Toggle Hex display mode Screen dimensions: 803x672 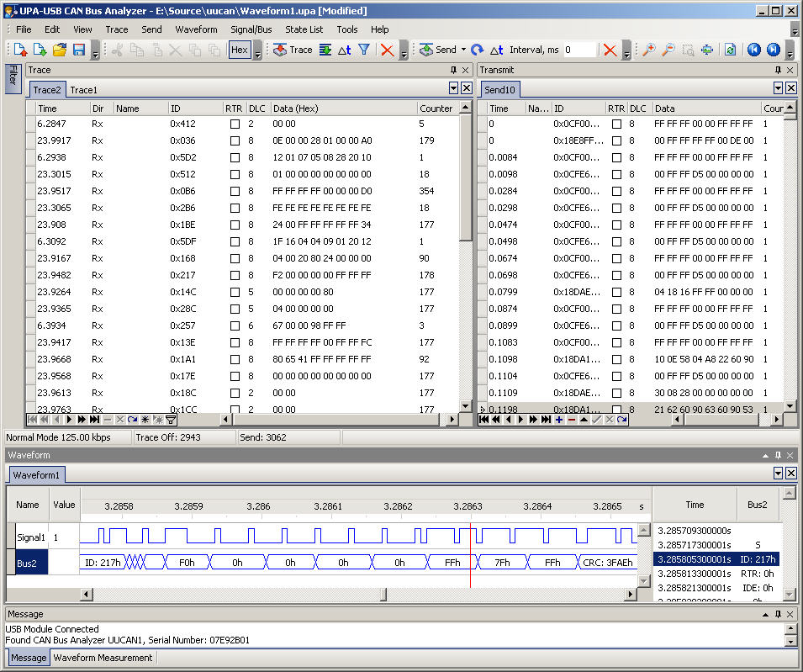239,50
